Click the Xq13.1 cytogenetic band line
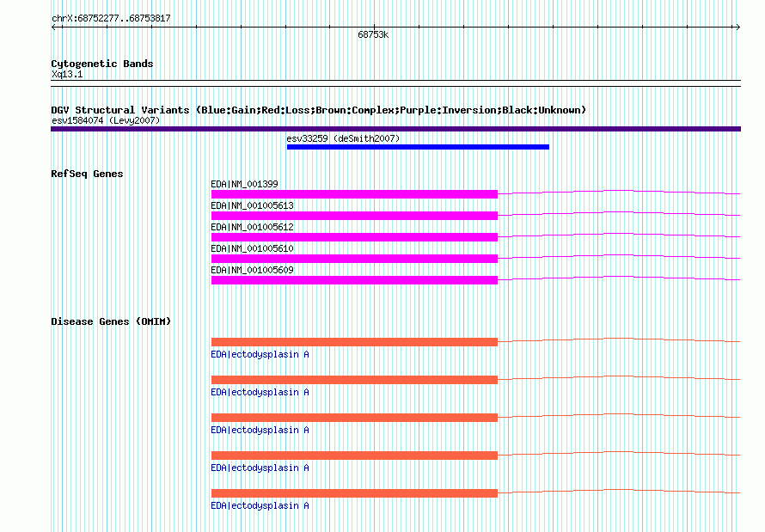 [x=395, y=83]
